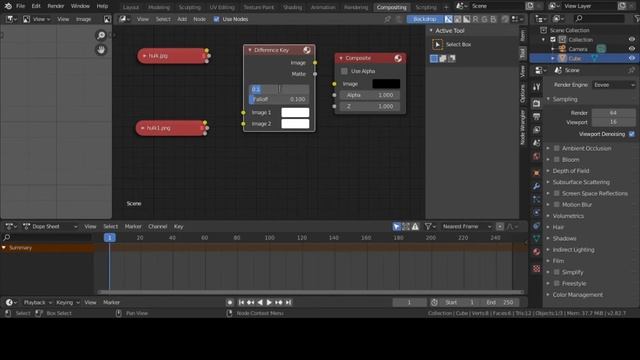This screenshot has height=360, width=640.
Task: Click the play reversed button
Action: click(x=260, y=302)
